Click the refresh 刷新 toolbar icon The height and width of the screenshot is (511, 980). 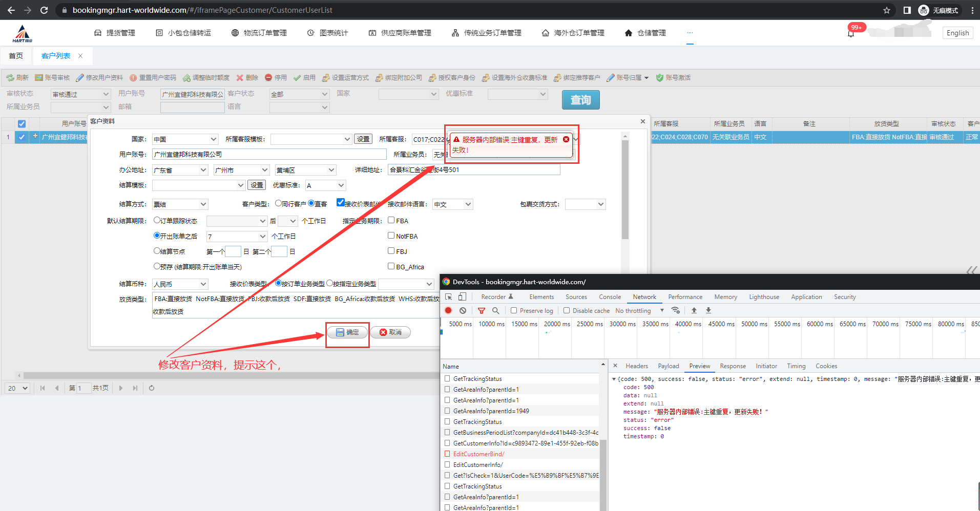[x=10, y=78]
